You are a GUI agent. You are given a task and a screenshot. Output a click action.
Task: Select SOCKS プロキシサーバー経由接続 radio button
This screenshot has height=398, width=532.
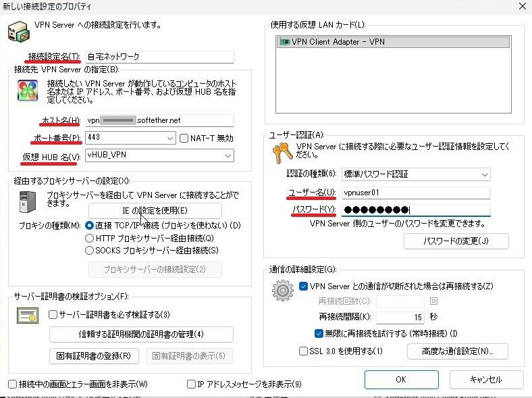coord(89,251)
